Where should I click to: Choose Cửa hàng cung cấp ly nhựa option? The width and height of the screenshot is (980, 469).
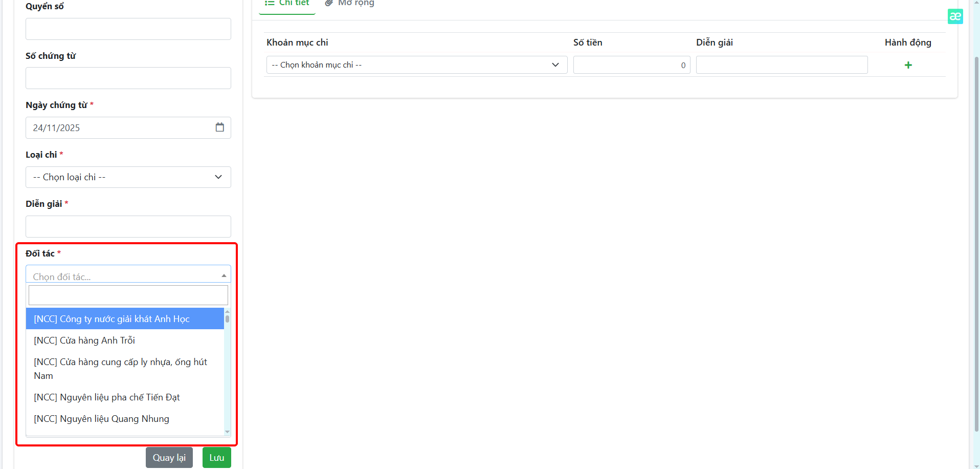pos(125,369)
